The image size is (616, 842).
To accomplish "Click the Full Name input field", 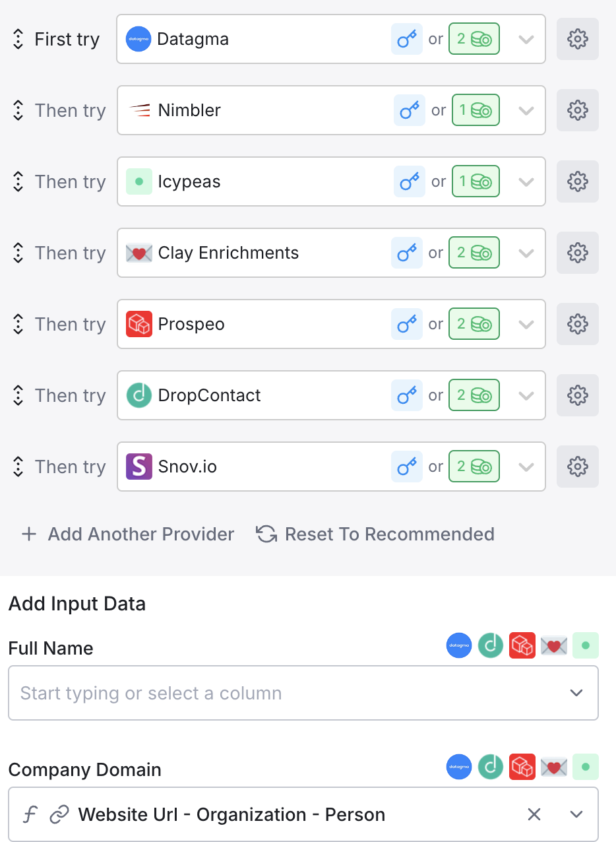I will [x=284, y=693].
